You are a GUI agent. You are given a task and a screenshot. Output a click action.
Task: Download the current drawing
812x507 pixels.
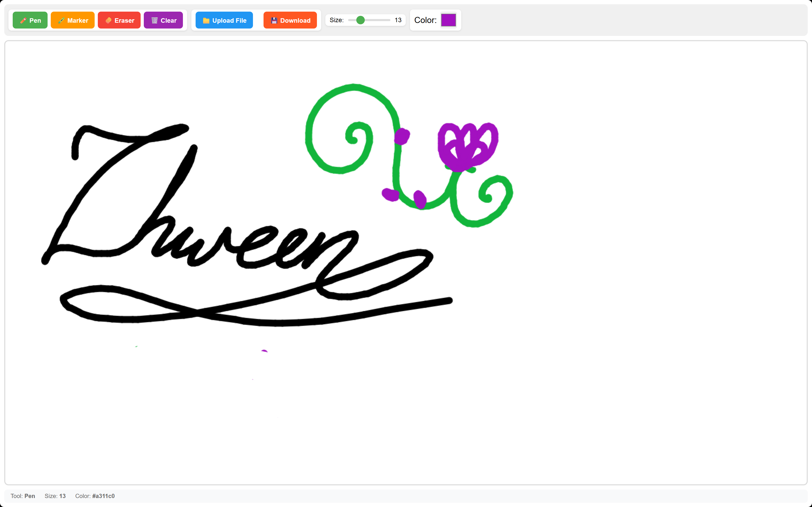pos(290,20)
